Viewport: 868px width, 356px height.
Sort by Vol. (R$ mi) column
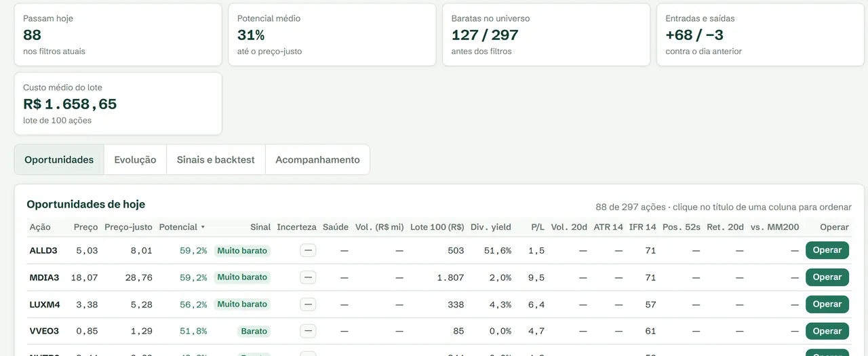(379, 227)
